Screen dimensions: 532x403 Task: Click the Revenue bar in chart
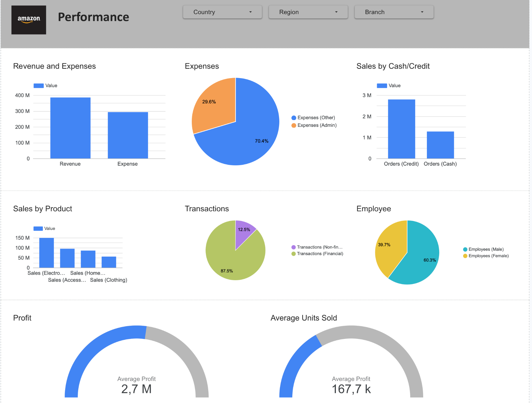point(70,128)
